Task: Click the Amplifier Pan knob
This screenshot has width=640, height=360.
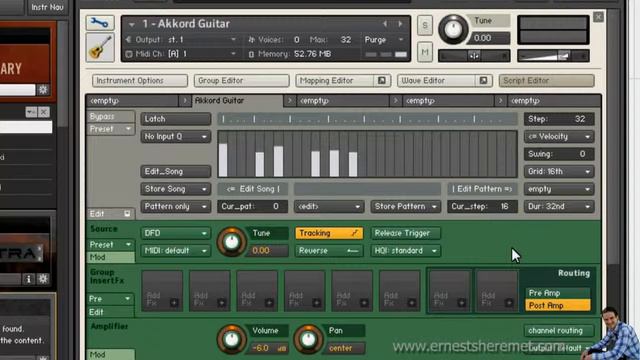Action: point(308,339)
